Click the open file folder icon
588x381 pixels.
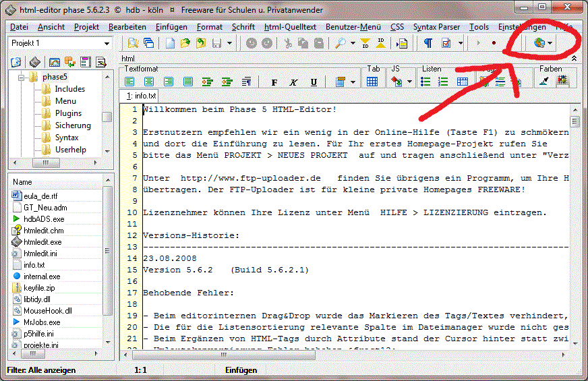click(185, 43)
